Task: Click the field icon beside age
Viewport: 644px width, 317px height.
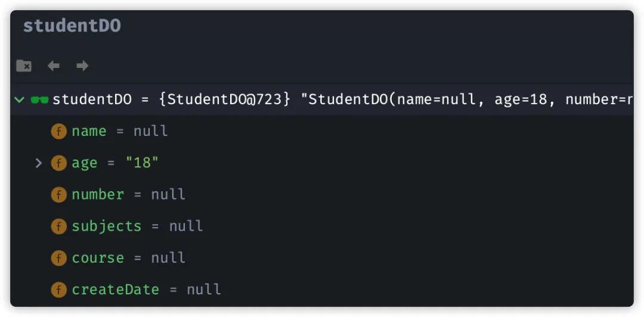Action: [58, 163]
